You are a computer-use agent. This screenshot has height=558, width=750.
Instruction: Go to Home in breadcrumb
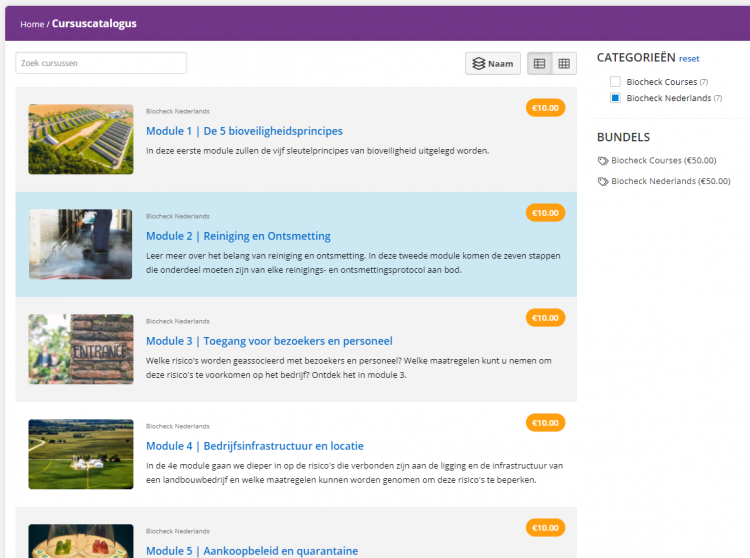point(32,24)
